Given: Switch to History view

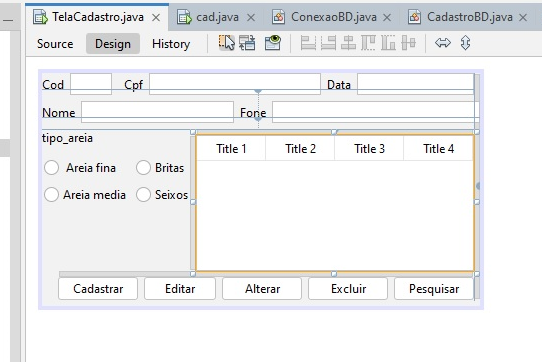Looking at the screenshot, I should click(x=171, y=44).
